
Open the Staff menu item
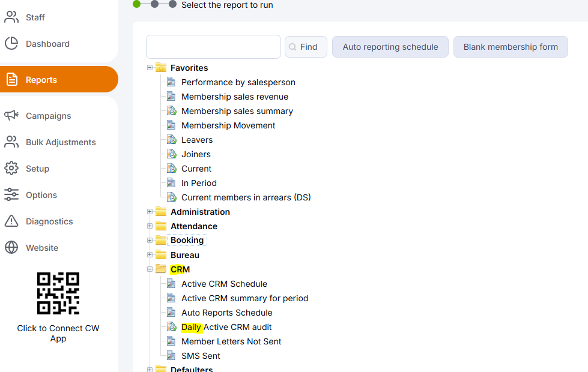click(35, 17)
